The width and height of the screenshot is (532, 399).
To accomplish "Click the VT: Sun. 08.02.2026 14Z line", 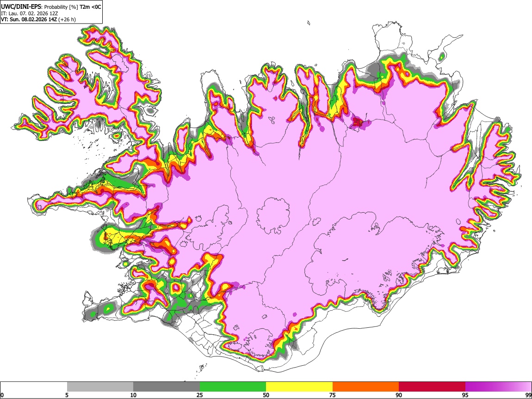I will pyautogui.click(x=29, y=19).
